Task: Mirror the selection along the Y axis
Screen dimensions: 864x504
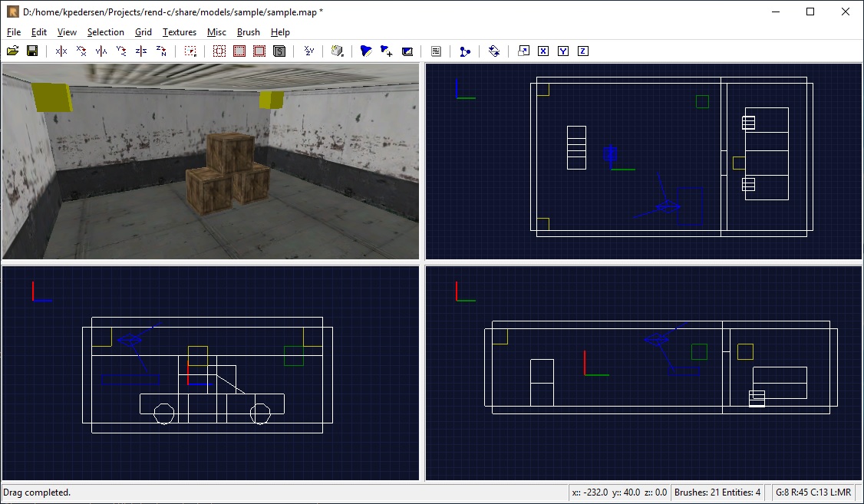Action: tap(101, 51)
